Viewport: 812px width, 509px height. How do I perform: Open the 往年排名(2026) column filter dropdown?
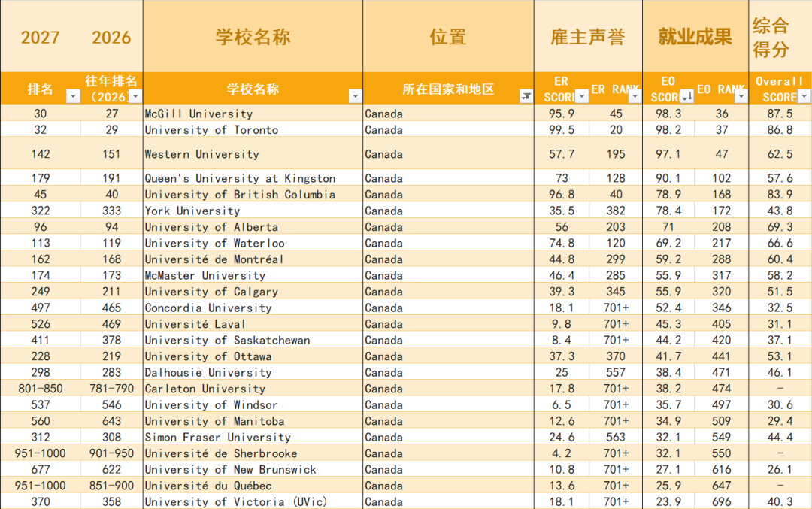[x=135, y=96]
